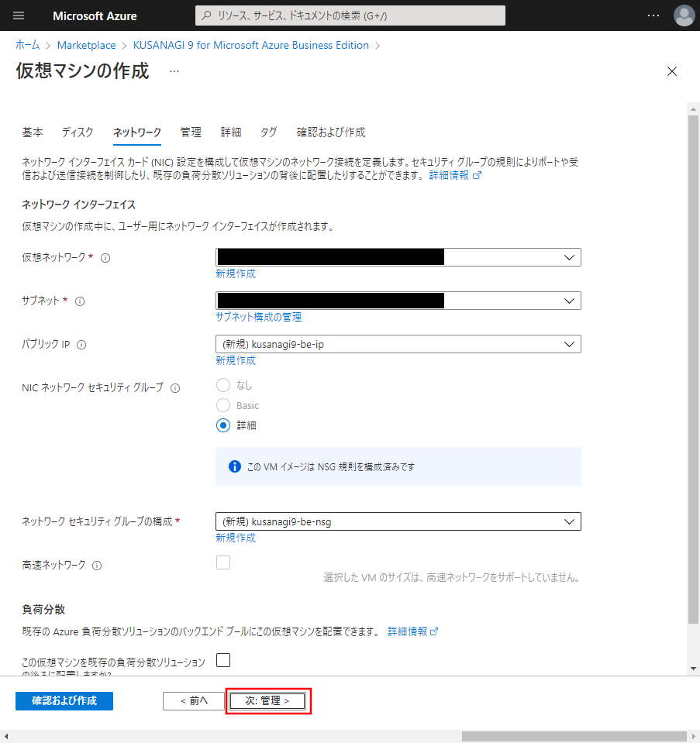Open the 詳細 tab
Screen dimensions: 700x743
(231, 132)
